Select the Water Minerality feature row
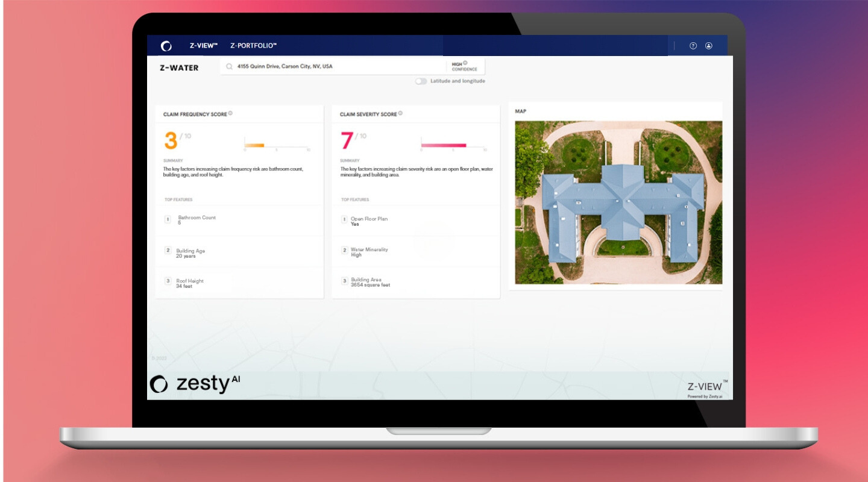The height and width of the screenshot is (482, 868). 416,252
